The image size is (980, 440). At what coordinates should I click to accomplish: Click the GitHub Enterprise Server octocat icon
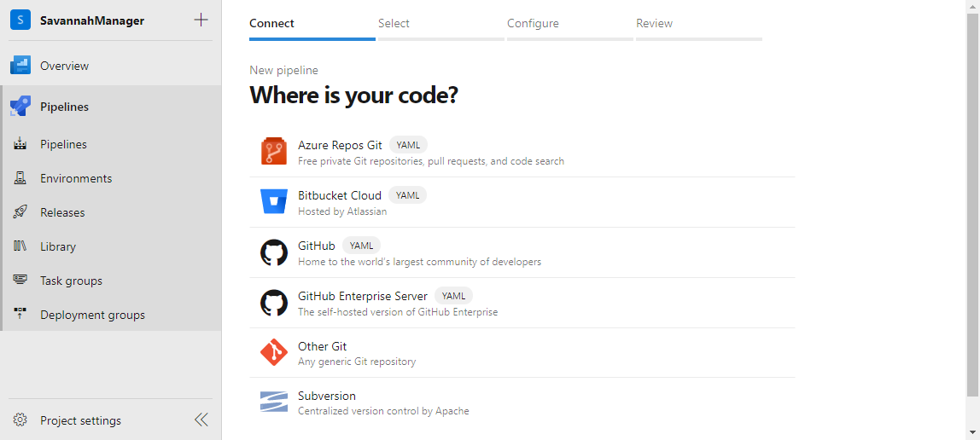pos(274,302)
